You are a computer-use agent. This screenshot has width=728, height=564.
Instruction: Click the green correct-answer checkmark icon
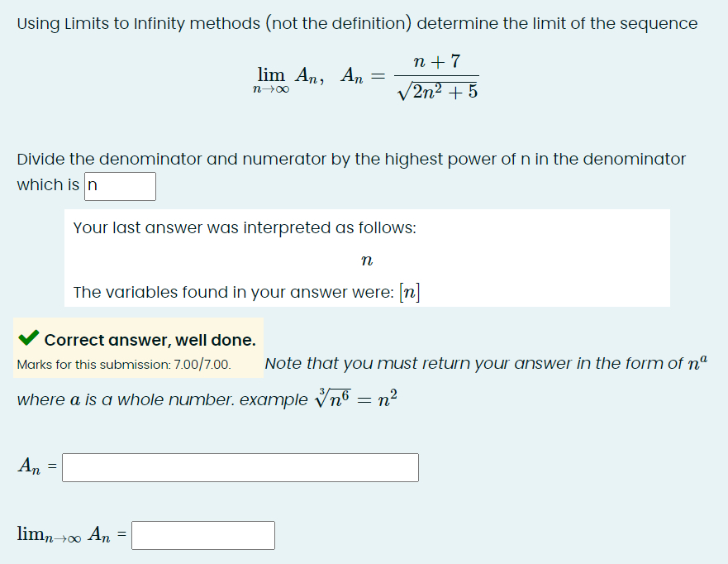tap(28, 339)
